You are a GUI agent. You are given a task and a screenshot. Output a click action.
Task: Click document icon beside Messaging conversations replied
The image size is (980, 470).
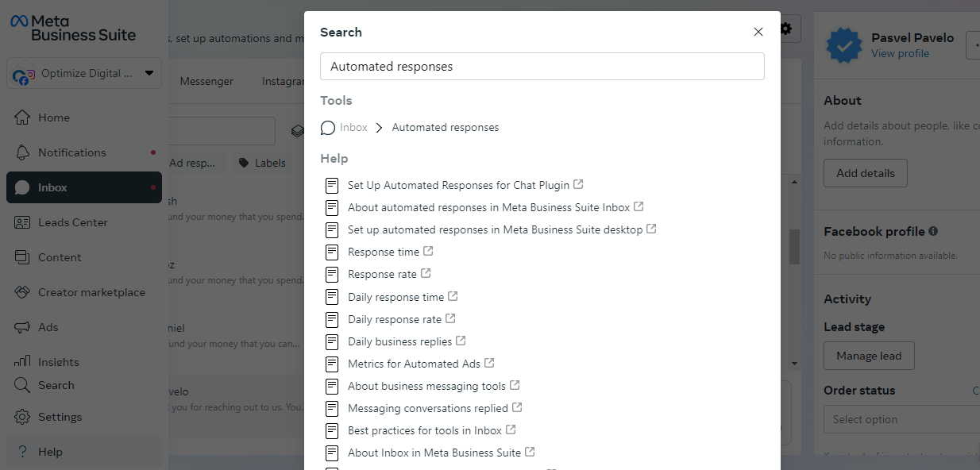(332, 408)
